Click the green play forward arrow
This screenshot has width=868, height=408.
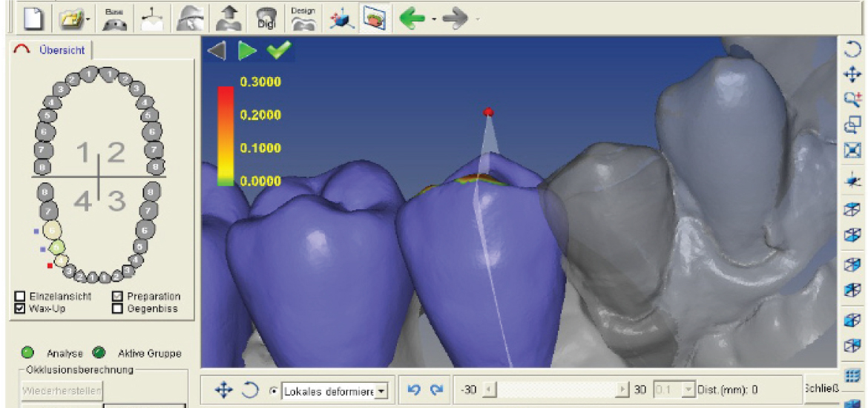pyautogui.click(x=247, y=50)
